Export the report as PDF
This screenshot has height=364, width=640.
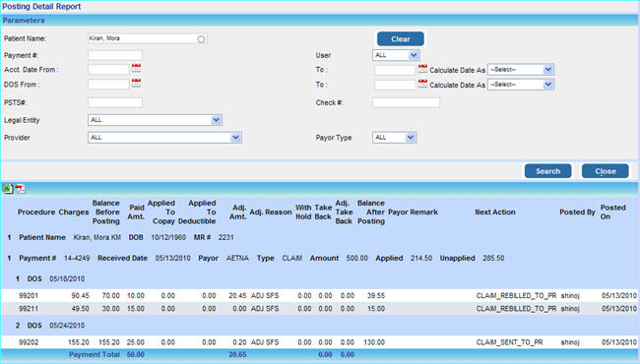(20, 189)
